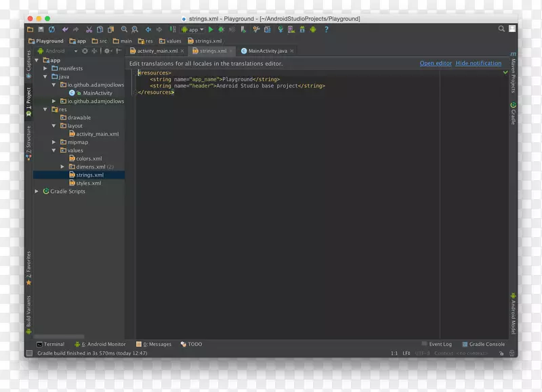Viewport: 542px width, 392px height.
Task: Click Sync Project with Gradle Files icon
Action: pos(280,30)
